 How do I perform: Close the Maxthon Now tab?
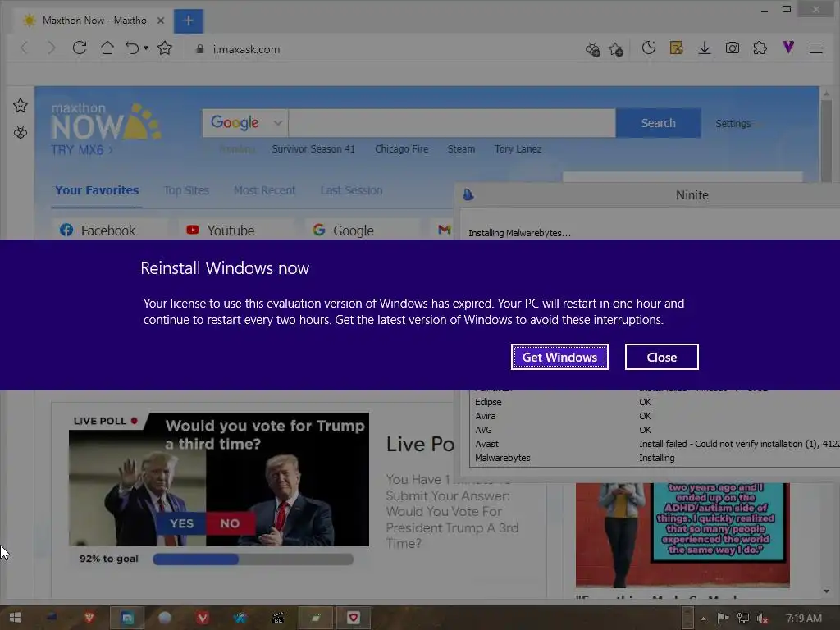pyautogui.click(x=160, y=21)
